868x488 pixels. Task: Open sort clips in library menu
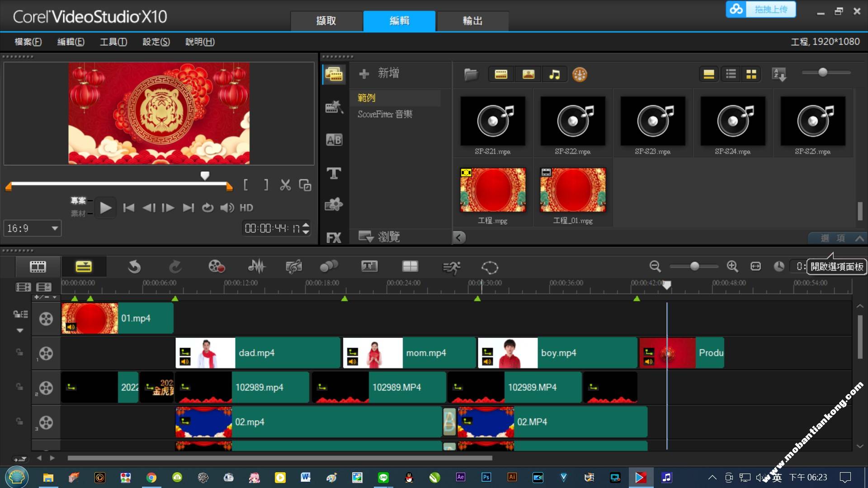[779, 75]
